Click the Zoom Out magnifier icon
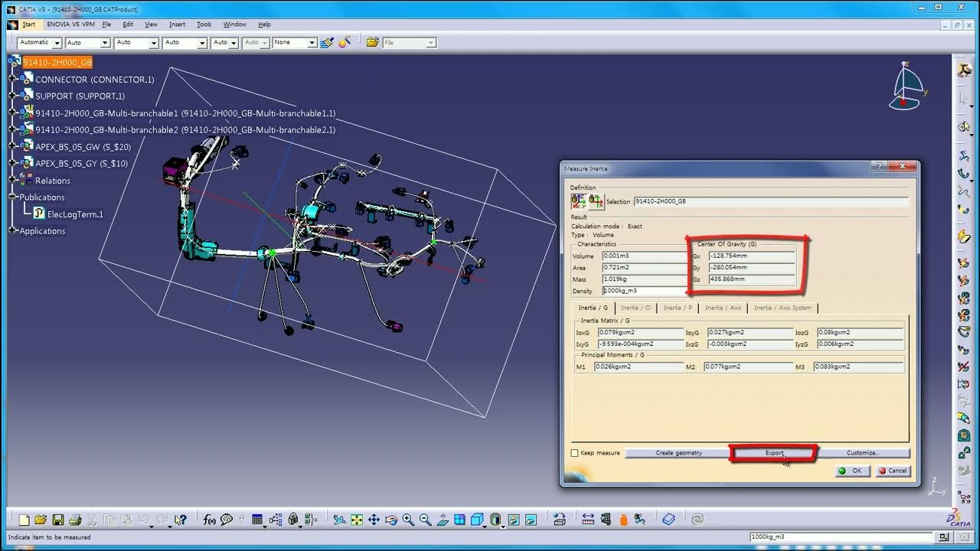This screenshot has height=551, width=980. click(x=425, y=520)
